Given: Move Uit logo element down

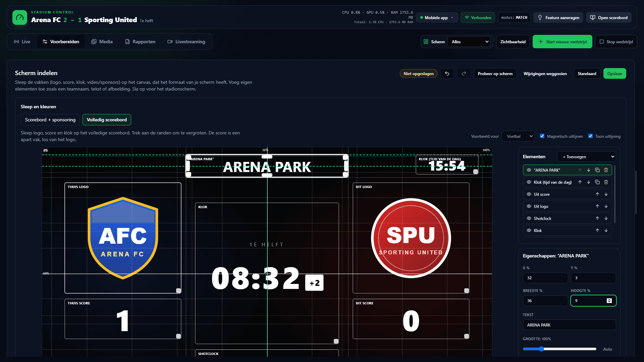Looking at the screenshot, I should point(606,206).
